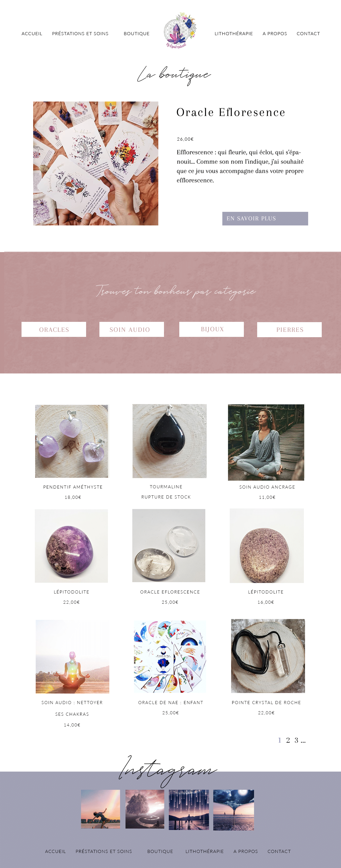Image resolution: width=341 pixels, height=868 pixels.
Task: Open Soin Audio Ancrage product thumbnail
Action: click(x=266, y=442)
